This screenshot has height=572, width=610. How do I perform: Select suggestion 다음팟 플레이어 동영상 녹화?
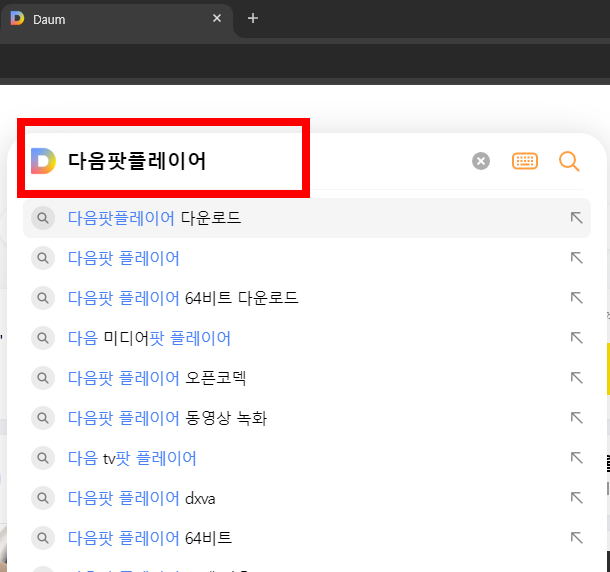[x=307, y=418]
